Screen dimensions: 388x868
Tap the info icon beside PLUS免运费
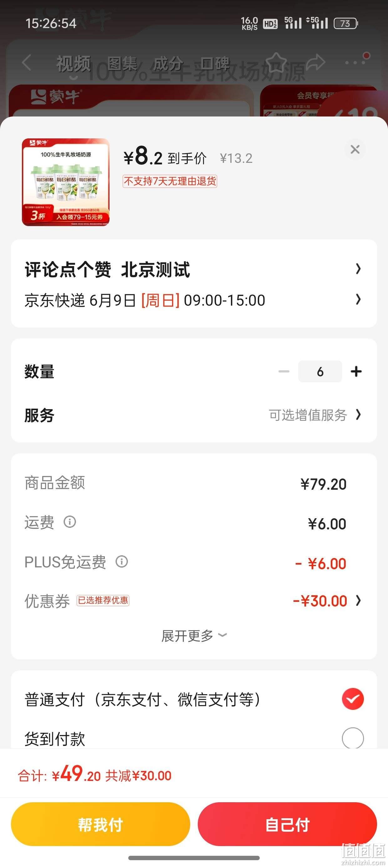pos(122,561)
